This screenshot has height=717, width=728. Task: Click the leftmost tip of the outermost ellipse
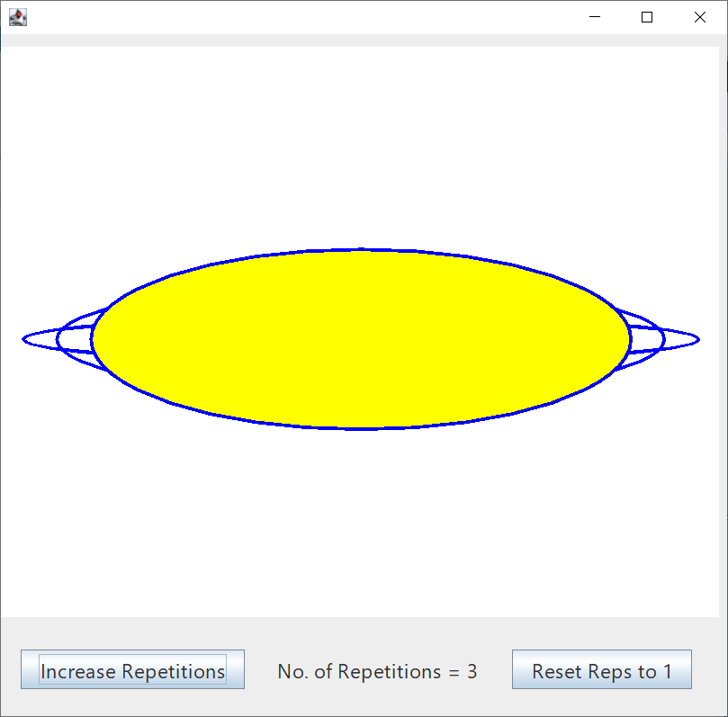point(23,339)
